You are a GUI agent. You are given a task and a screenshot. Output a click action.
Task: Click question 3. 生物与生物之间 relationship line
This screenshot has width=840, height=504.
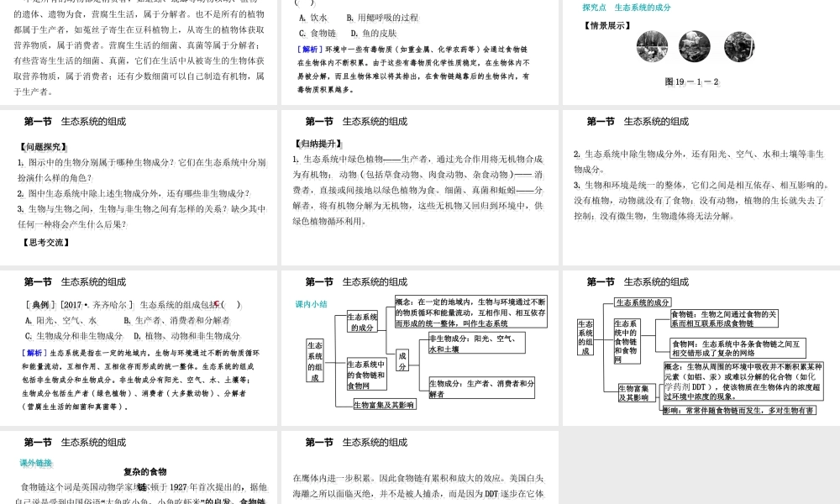(141, 217)
